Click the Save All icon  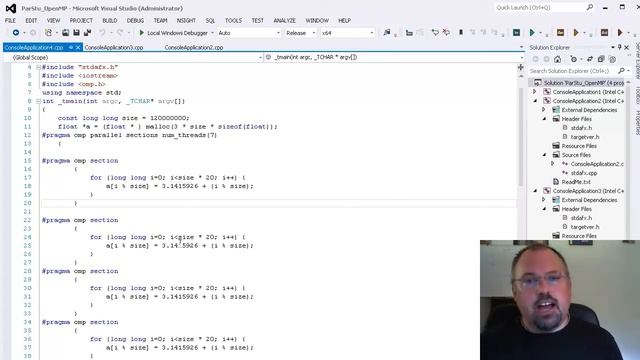(87, 33)
